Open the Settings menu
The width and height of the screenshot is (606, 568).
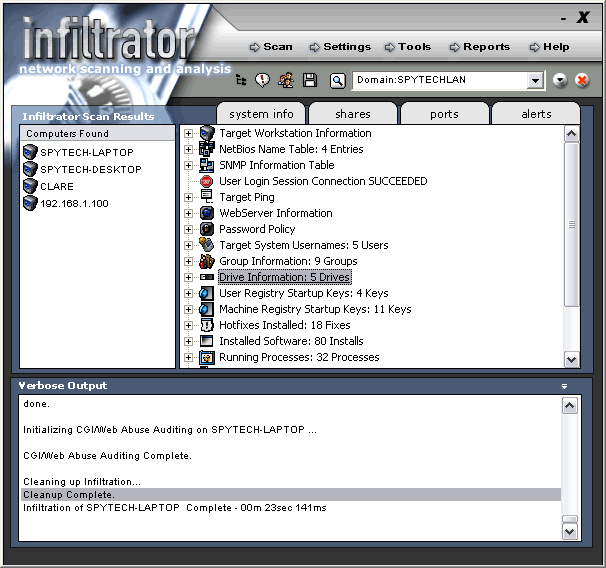(340, 47)
